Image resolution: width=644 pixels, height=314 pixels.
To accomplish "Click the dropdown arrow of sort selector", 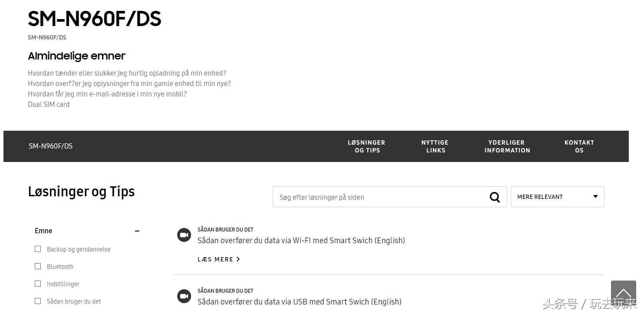I will click(595, 197).
